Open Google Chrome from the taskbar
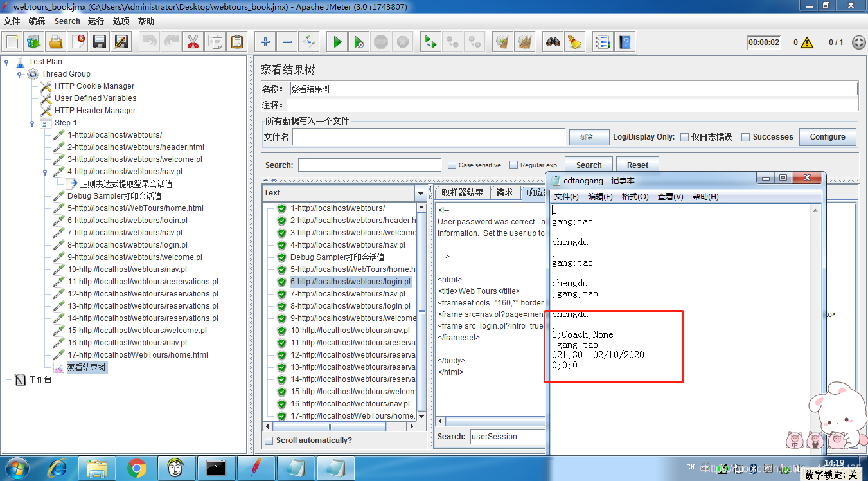Viewport: 868px width, 481px height. coord(137,467)
